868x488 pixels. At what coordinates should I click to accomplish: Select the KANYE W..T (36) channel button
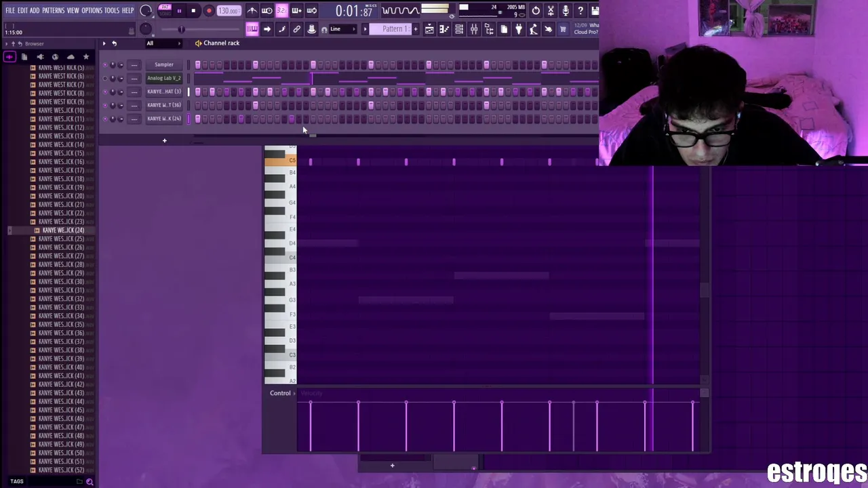(x=164, y=106)
